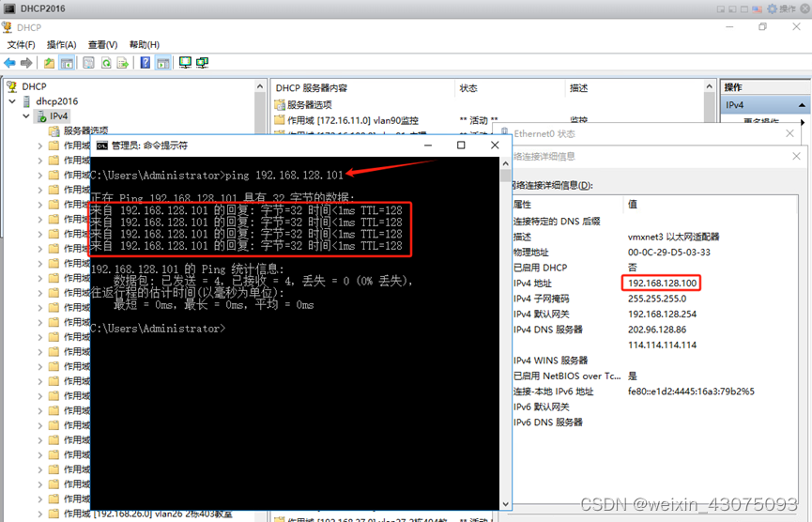This screenshot has height=522, width=812.
Task: Open Help with the blue question mark icon
Action: [x=146, y=63]
